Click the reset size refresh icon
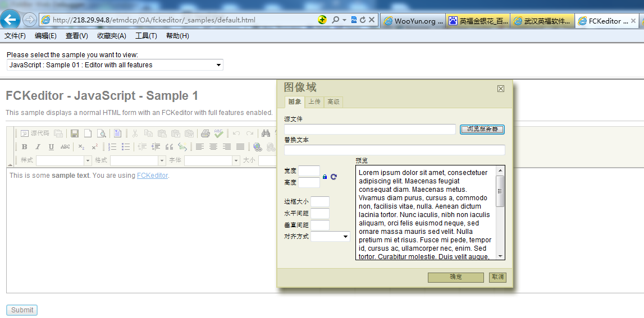This screenshot has width=644, height=318. click(x=334, y=177)
